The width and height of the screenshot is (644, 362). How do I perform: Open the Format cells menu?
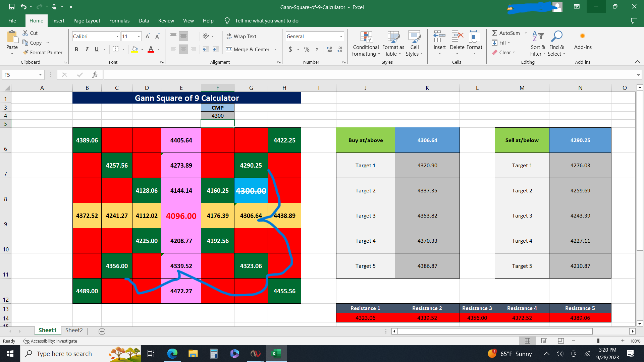tap(474, 43)
